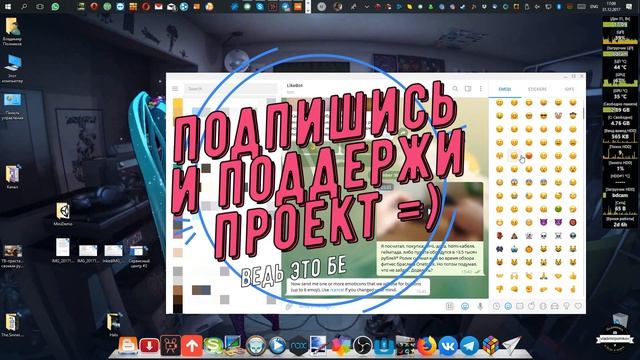Screen dimensions: 640x360
Task: Open the blue play-button media player in dock
Action: [277, 345]
